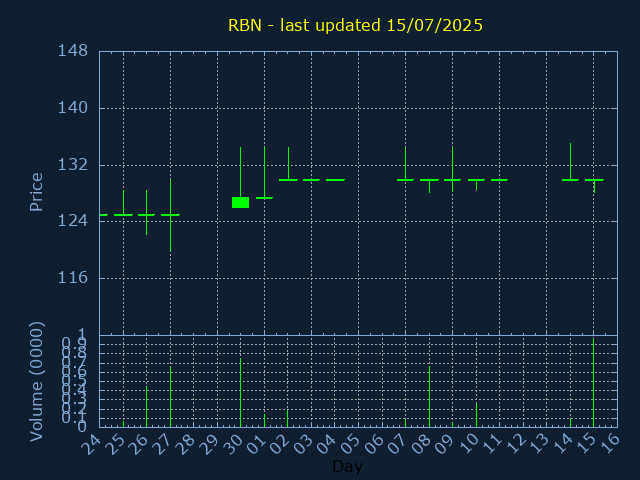The width and height of the screenshot is (640, 480).
Task: Click the x-axis date label 09
Action: pyautogui.click(x=444, y=444)
